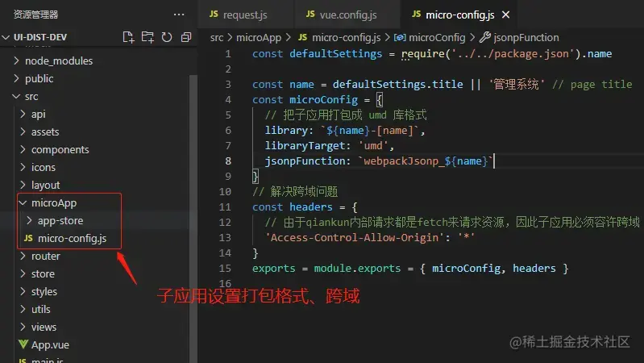
Task: Click the New File icon in explorer header
Action: (128, 37)
